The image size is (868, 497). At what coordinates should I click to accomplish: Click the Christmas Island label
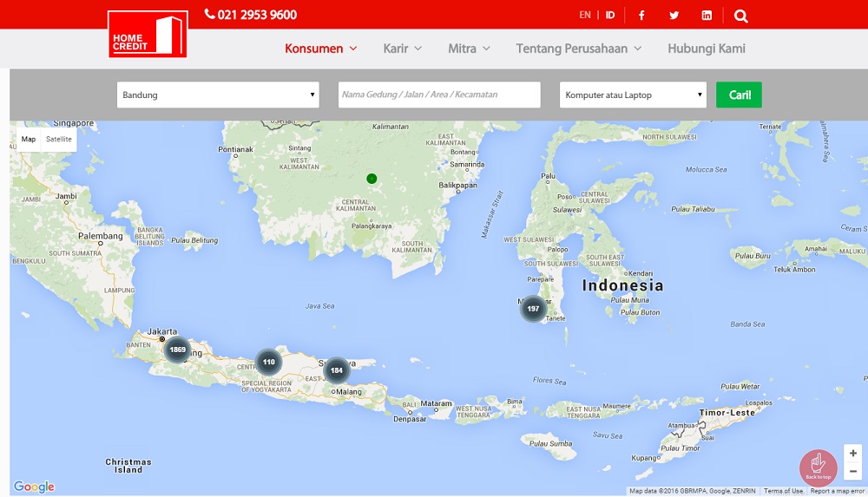128,466
